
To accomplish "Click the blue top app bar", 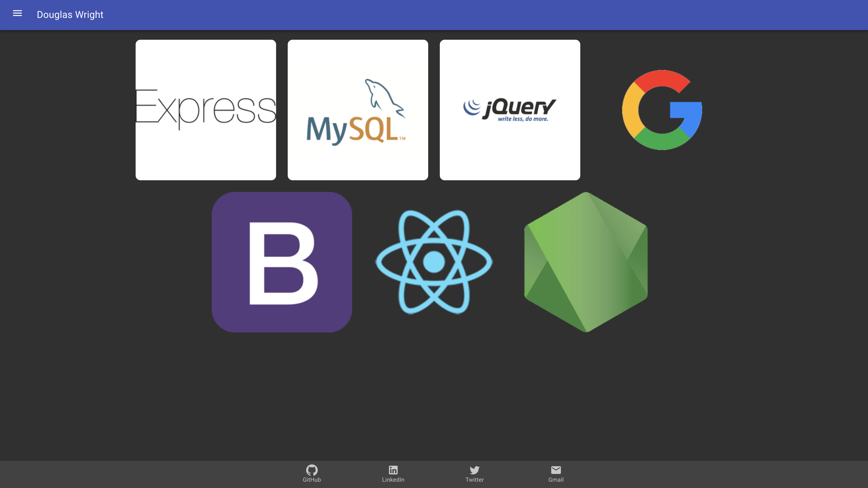I will click(472, 15).
